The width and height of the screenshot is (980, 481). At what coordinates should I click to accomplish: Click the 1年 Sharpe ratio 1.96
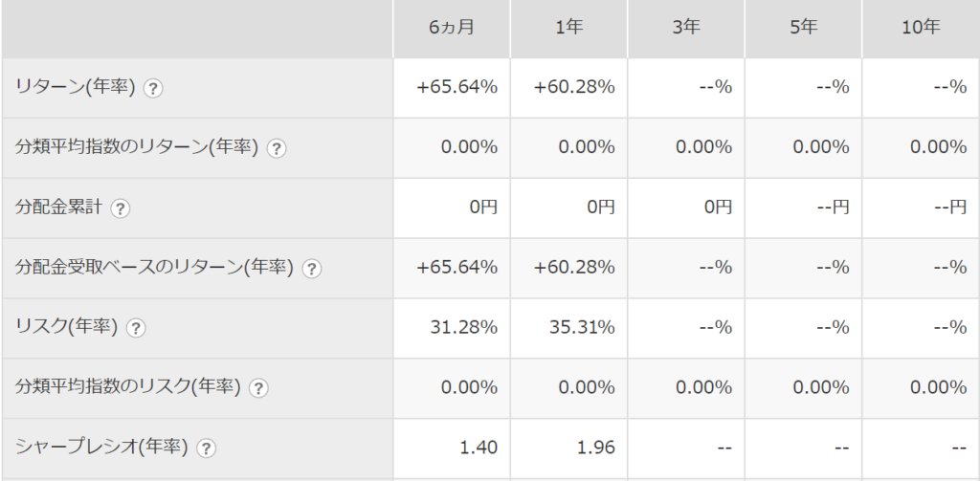point(595,448)
